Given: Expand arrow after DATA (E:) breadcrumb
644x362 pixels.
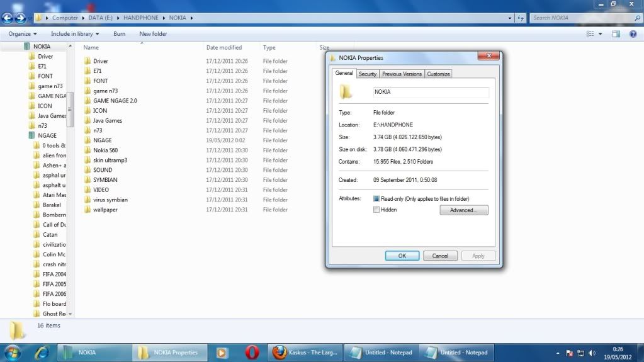Looking at the screenshot, I should (x=118, y=18).
